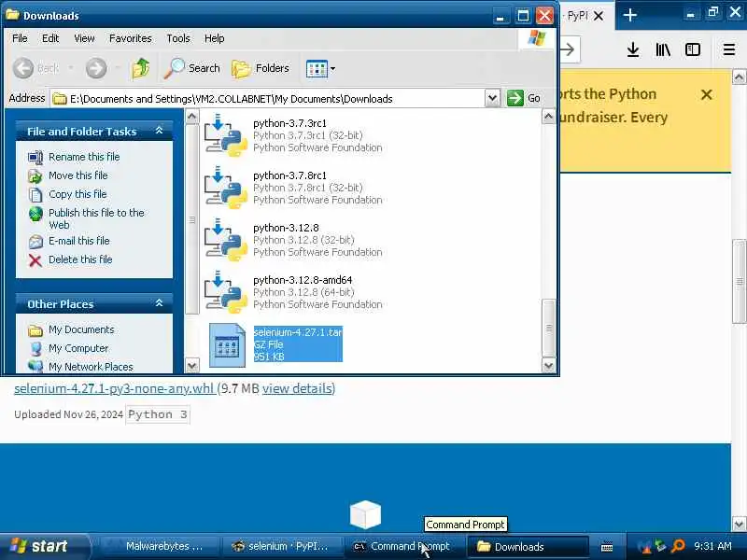Open the browser hamburger menu
Screen dimensions: 747x560
729,49
